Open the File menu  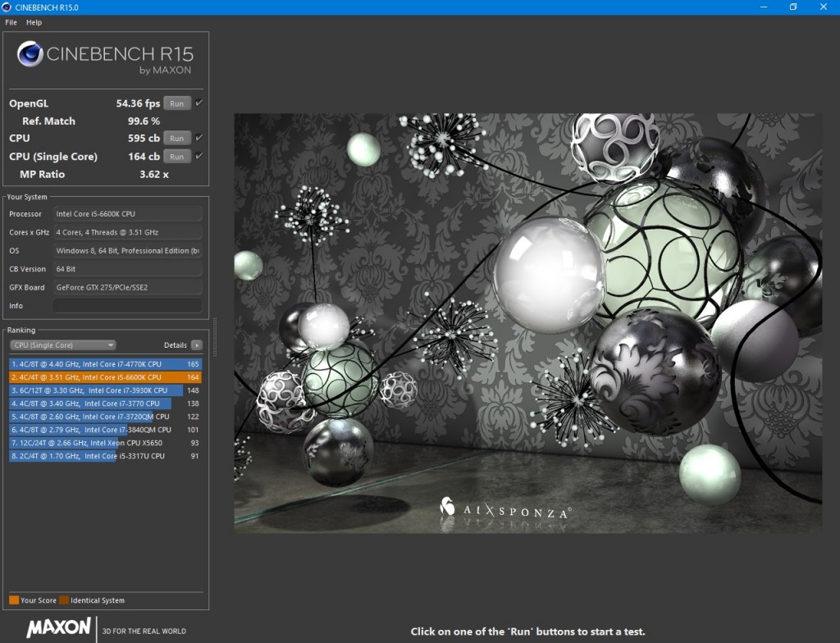[x=11, y=22]
